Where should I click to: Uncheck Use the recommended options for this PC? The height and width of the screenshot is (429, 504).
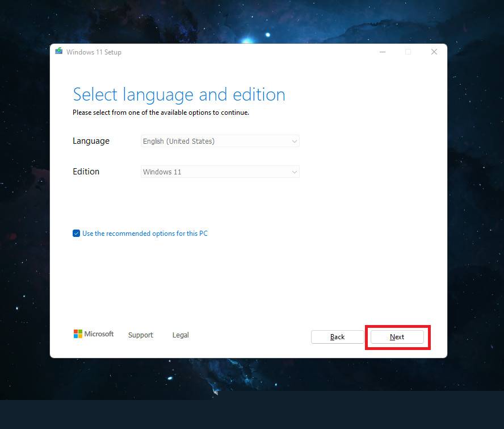click(x=76, y=234)
